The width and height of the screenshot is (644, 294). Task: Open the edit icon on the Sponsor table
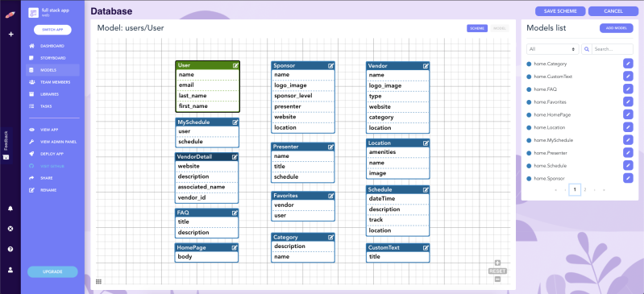(x=331, y=66)
